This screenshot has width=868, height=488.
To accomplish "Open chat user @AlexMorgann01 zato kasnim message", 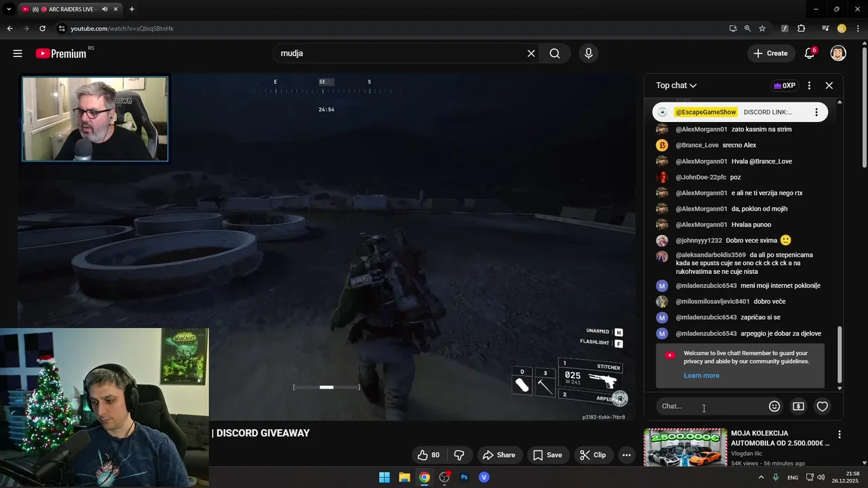I will pyautogui.click(x=734, y=129).
